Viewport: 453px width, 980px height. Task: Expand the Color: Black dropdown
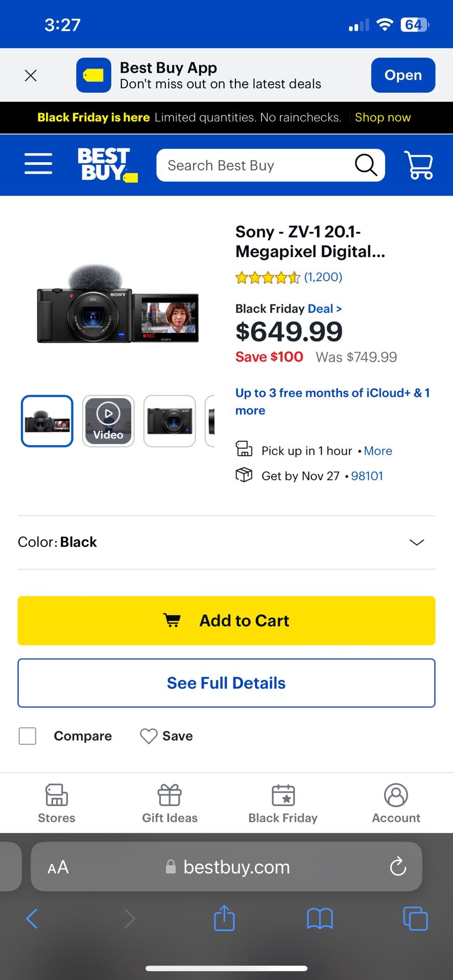416,542
